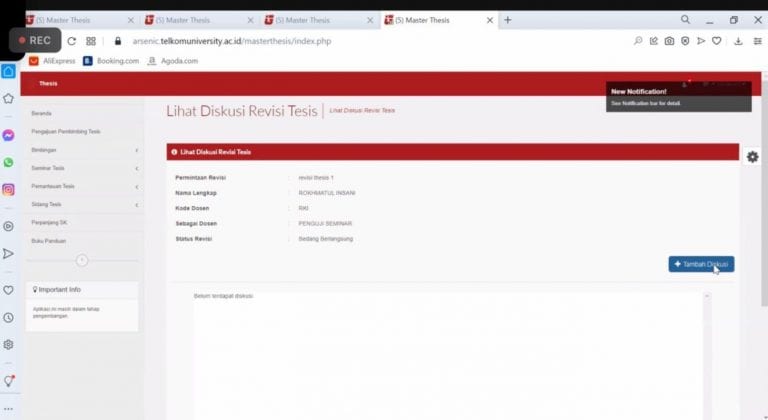
Task: Open Instagram in the Opera sidebar
Action: (x=8, y=189)
